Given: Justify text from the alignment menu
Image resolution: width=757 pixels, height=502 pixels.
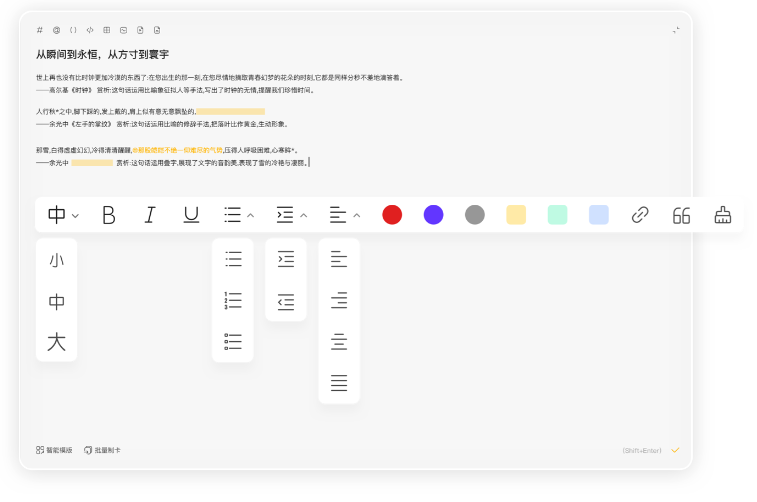Looking at the screenshot, I should click(x=339, y=383).
